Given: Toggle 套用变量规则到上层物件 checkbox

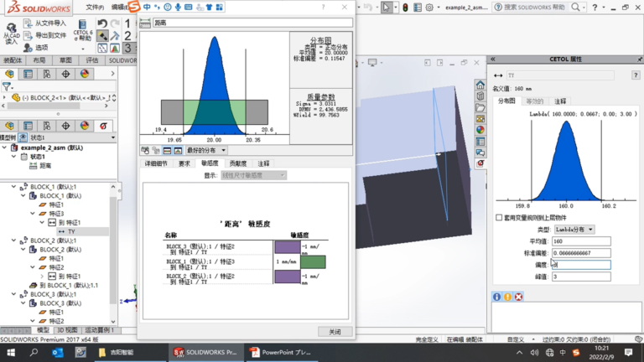Looking at the screenshot, I should pos(499,218).
